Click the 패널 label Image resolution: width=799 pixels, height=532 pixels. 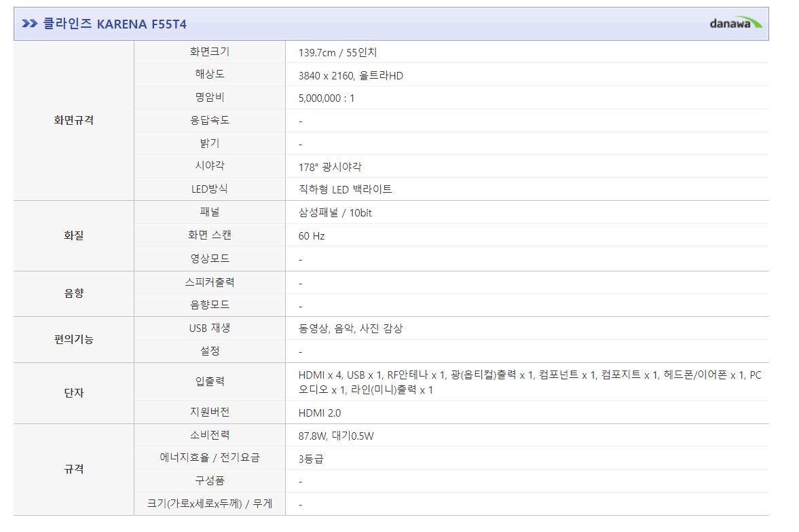point(210,212)
